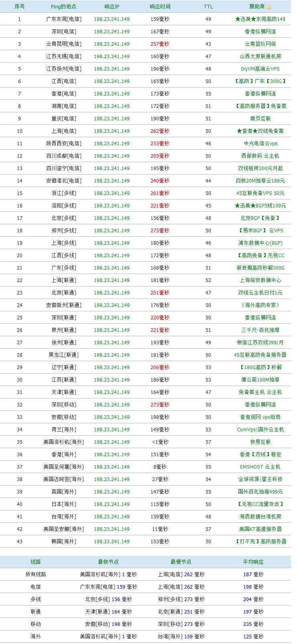Click the TTL column header
This screenshot has height=644, width=297.
point(208,7)
